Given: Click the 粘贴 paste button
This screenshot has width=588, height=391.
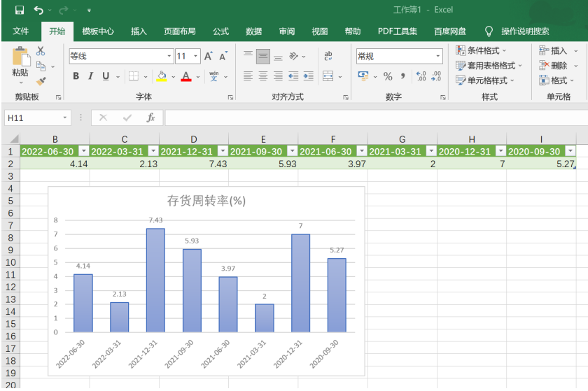Looking at the screenshot, I should tap(20, 63).
